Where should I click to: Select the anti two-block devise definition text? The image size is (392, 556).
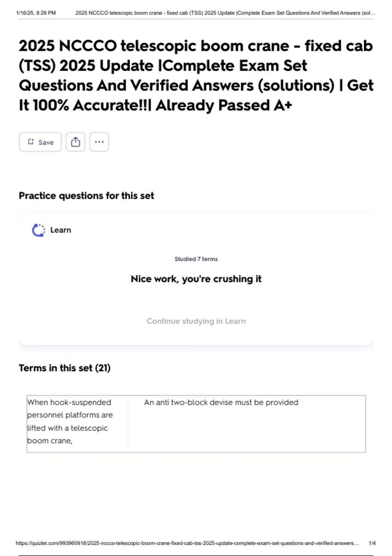click(221, 402)
